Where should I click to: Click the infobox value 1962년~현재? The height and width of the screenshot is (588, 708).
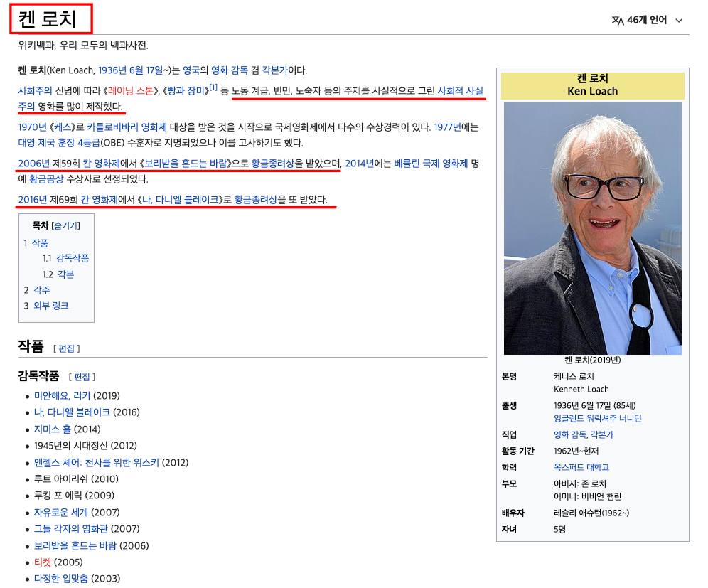576,451
